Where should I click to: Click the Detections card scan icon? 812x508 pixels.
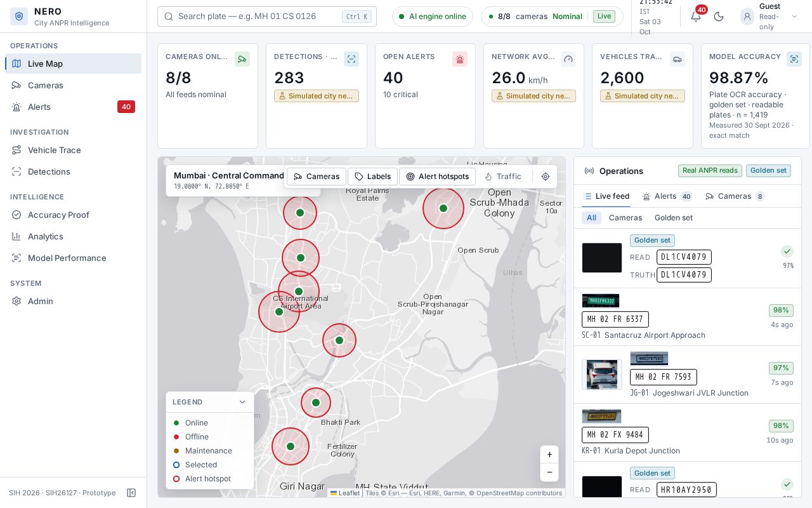coord(351,59)
